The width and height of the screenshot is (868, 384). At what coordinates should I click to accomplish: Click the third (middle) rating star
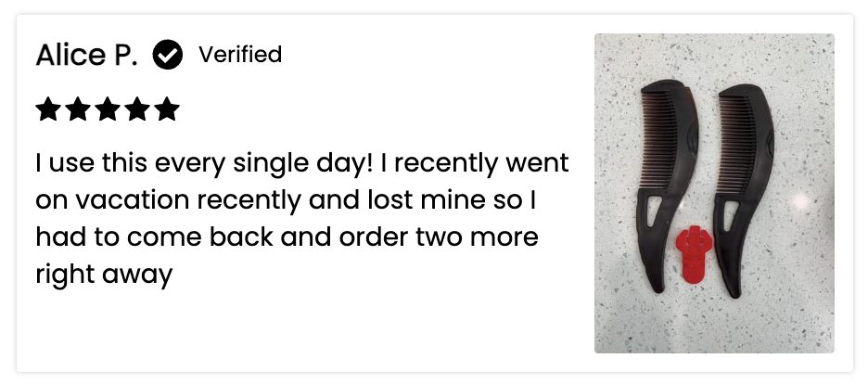pos(108,109)
